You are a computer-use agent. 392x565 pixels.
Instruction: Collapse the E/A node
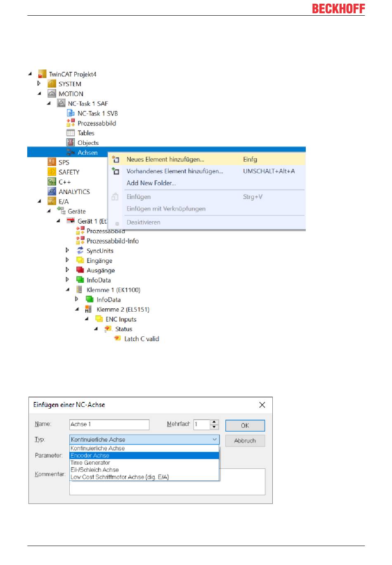pyautogui.click(x=40, y=201)
